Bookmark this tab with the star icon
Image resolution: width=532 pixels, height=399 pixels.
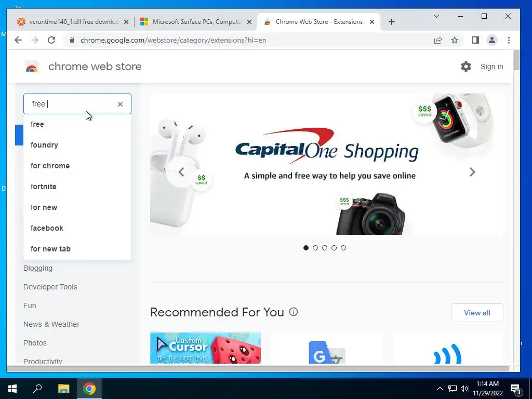point(454,40)
